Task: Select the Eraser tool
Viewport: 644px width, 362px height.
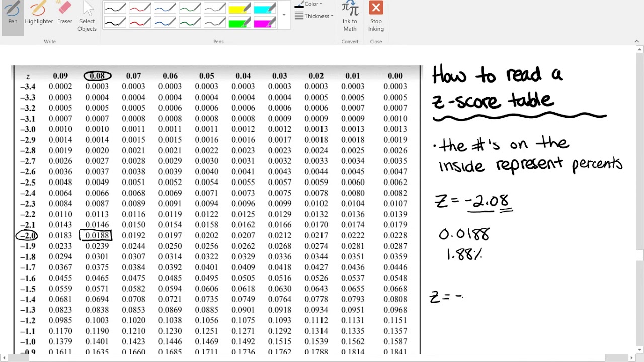Action: click(x=65, y=14)
